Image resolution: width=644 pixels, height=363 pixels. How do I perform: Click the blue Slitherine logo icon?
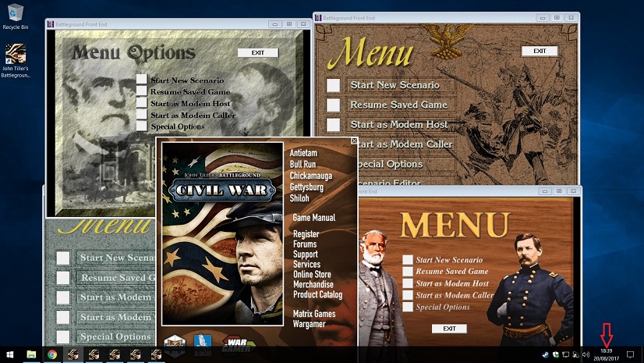point(203,344)
